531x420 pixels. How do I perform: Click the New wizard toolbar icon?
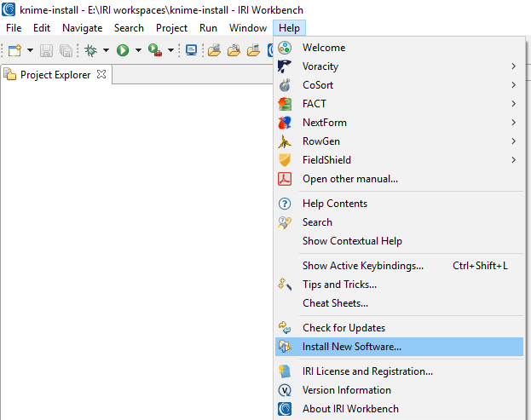(14, 50)
